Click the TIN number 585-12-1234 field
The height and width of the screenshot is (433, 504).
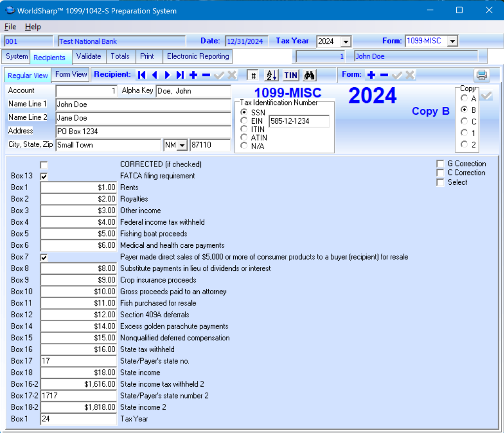[x=299, y=121]
